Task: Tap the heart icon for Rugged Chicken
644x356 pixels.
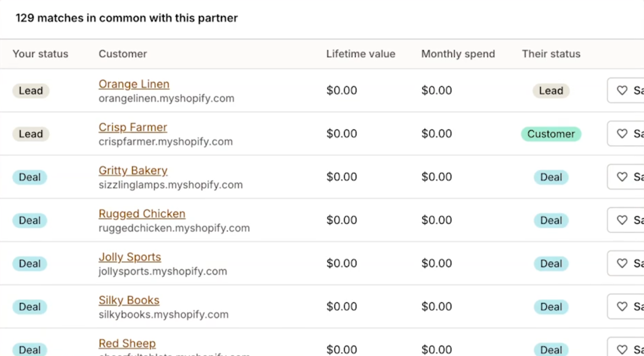Action: click(622, 220)
